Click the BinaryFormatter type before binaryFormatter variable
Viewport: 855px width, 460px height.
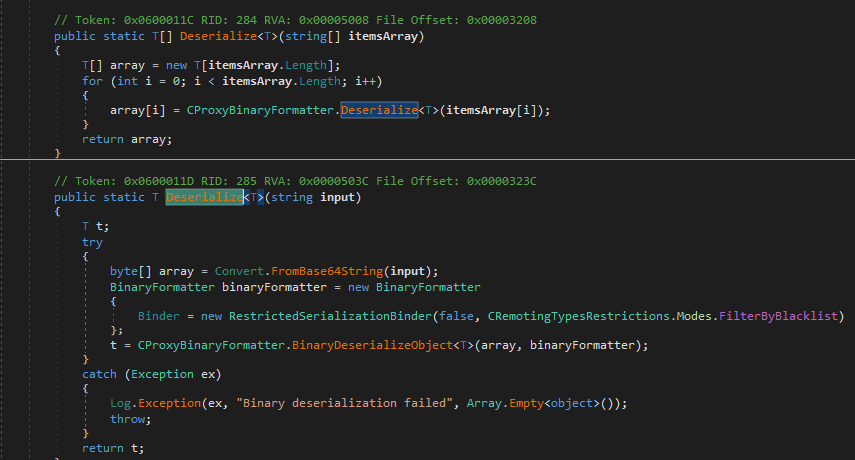162,287
